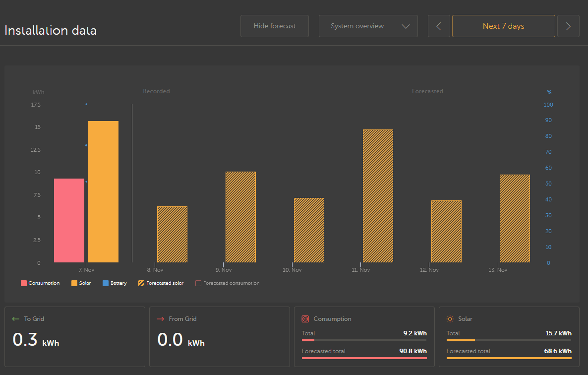Select the 11. Nov forecasted solar bar
The height and width of the screenshot is (375, 588).
[x=378, y=196]
